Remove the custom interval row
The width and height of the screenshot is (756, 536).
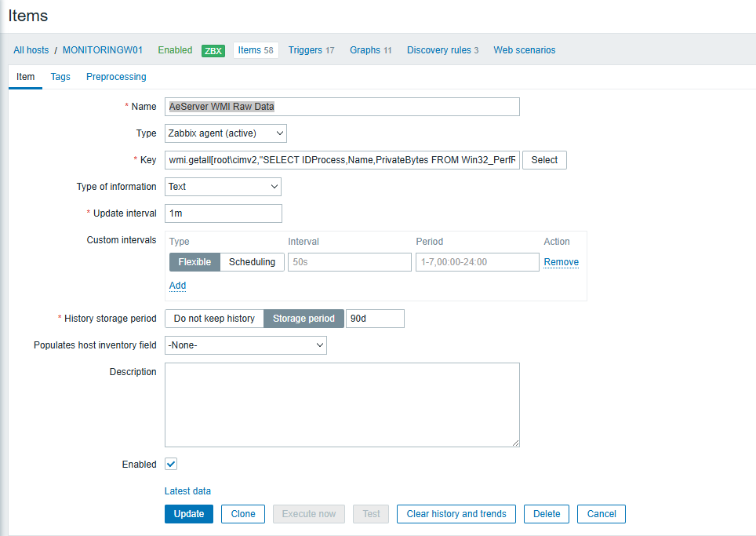[x=561, y=262]
